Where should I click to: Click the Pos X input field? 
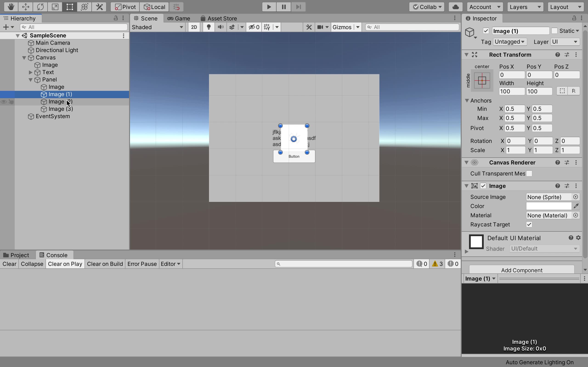[512, 75]
